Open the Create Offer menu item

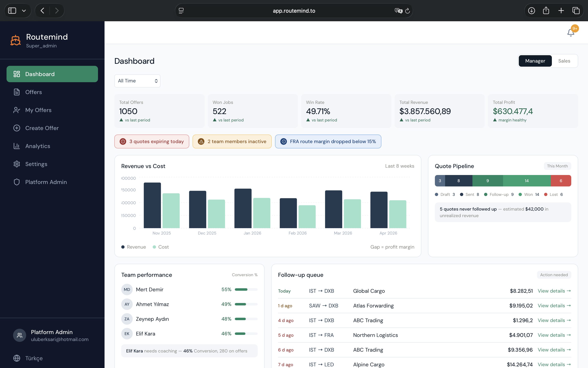(52, 128)
